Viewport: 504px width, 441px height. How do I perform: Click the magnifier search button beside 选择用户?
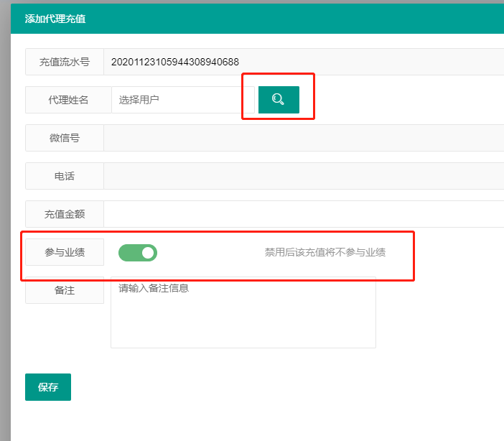279,100
